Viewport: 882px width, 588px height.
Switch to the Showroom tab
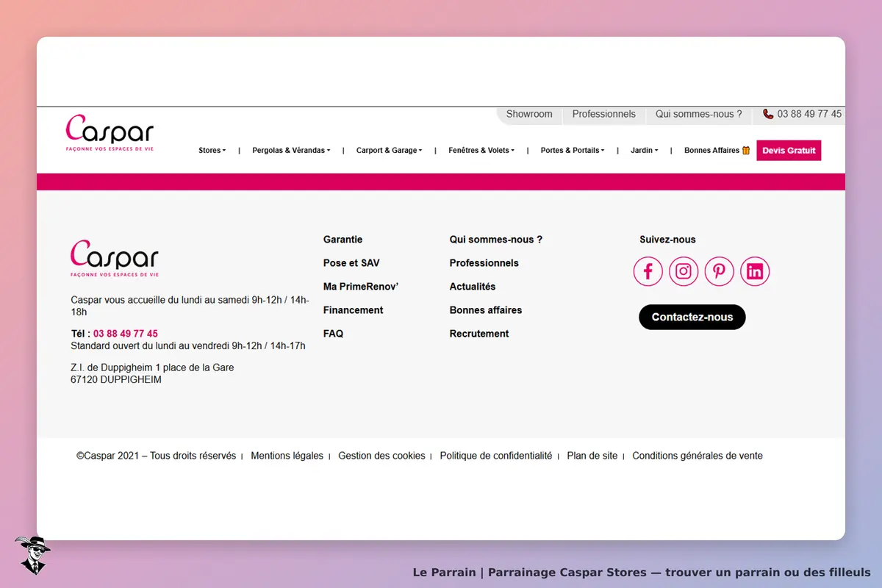tap(529, 114)
